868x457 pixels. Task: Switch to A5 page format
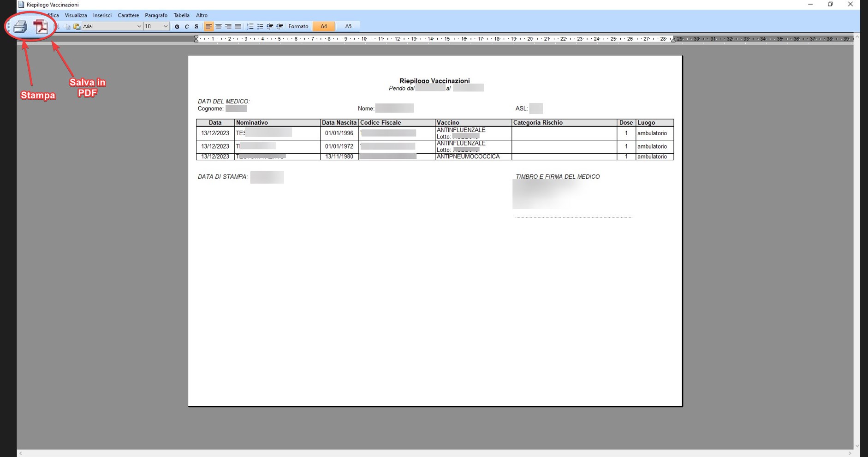(x=348, y=27)
